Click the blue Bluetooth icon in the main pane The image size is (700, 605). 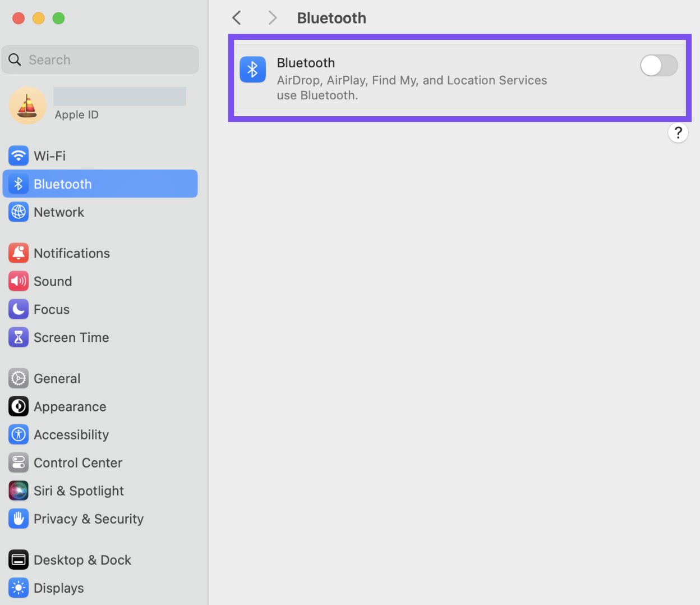[x=253, y=70]
